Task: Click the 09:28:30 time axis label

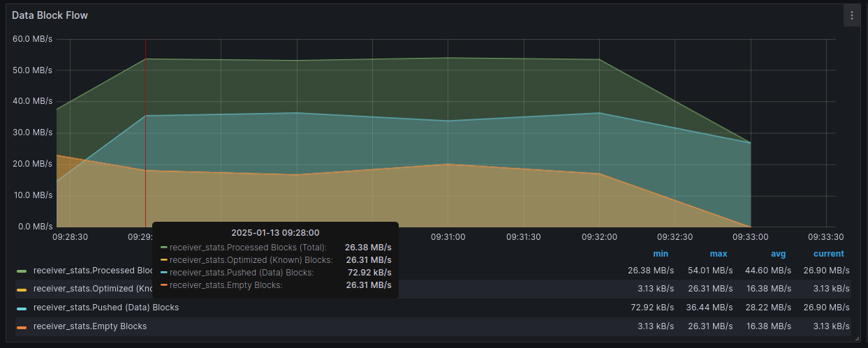Action: pyautogui.click(x=70, y=237)
